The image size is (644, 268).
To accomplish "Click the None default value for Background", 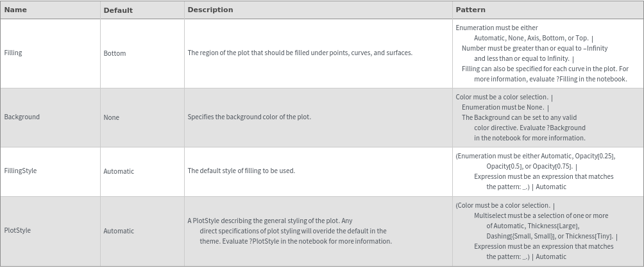I will coord(112,117).
